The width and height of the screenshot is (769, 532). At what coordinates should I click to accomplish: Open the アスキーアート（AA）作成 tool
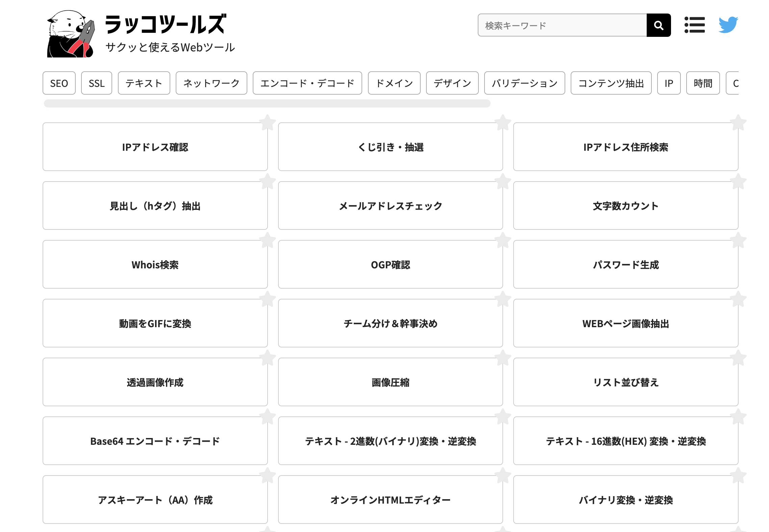tap(155, 500)
